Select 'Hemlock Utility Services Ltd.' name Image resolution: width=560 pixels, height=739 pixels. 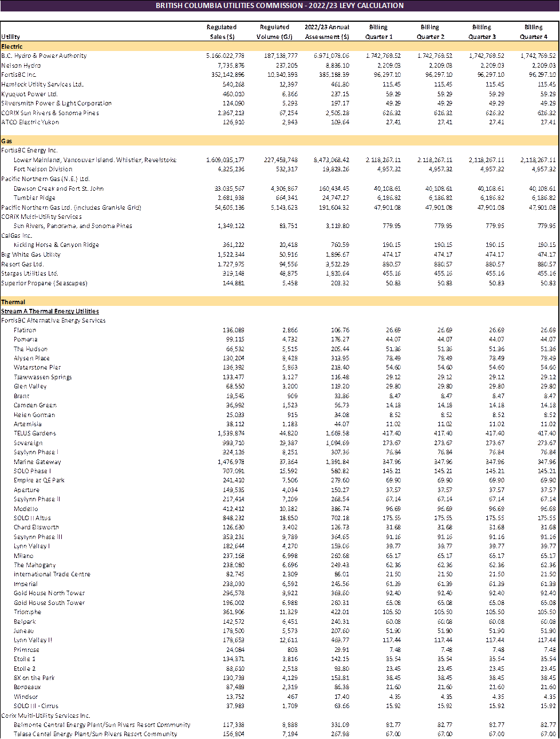(x=42, y=84)
